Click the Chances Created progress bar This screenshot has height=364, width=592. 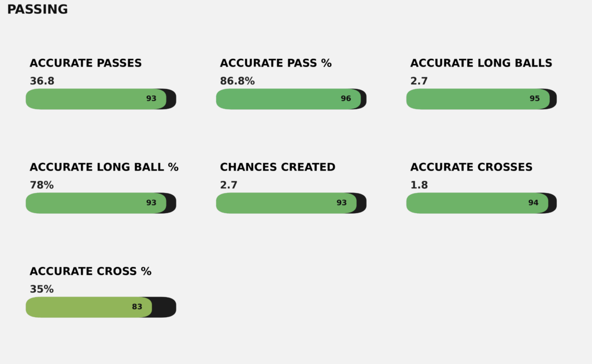coord(291,203)
